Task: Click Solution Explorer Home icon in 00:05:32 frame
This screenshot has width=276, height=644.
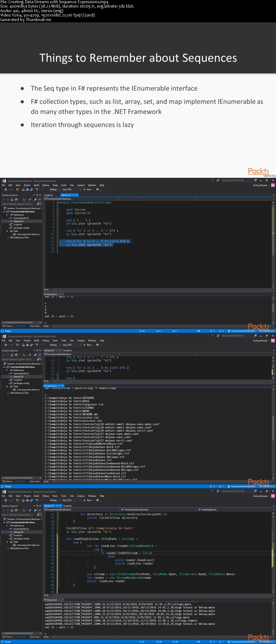Action: (12, 355)
